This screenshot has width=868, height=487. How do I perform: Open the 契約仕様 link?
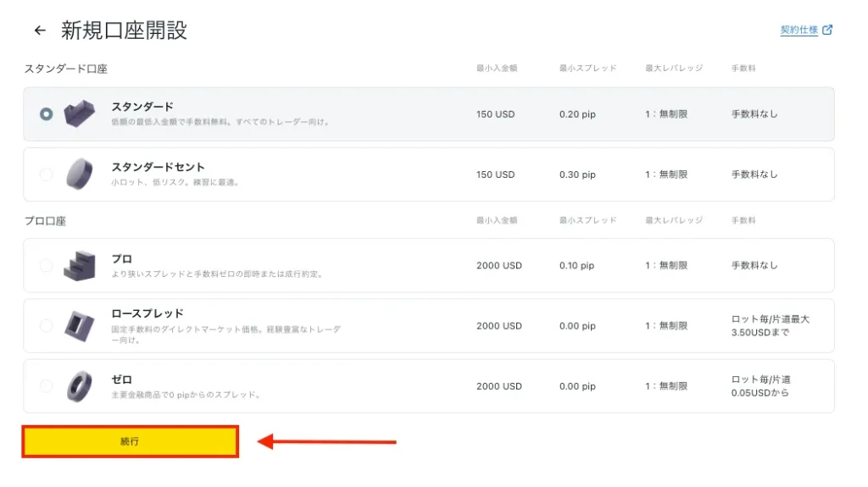[798, 30]
